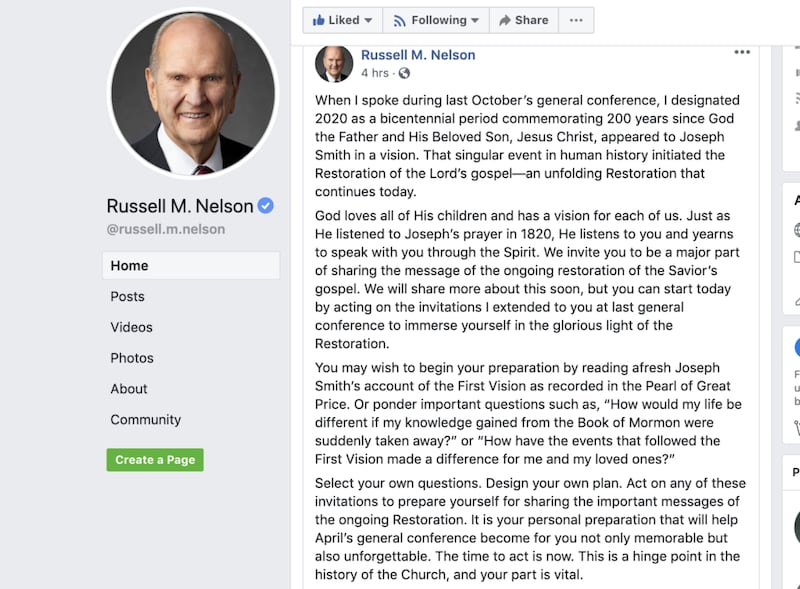The width and height of the screenshot is (800, 589).
Task: Click the 4 hrs post timestamp
Action: (x=375, y=73)
